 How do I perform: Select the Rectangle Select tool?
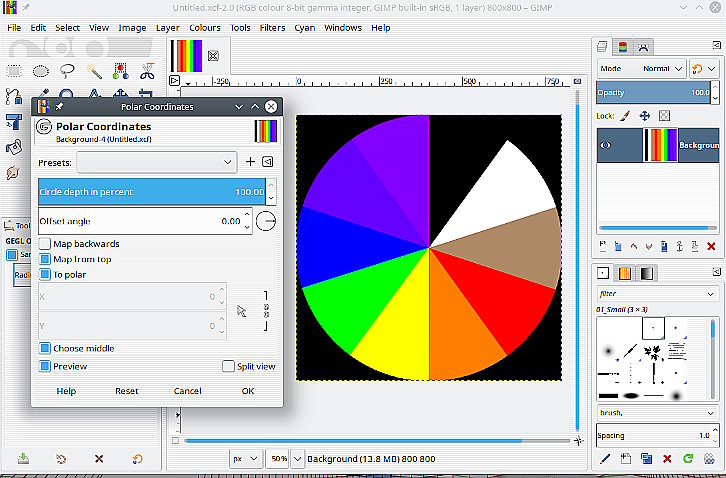[x=14, y=71]
